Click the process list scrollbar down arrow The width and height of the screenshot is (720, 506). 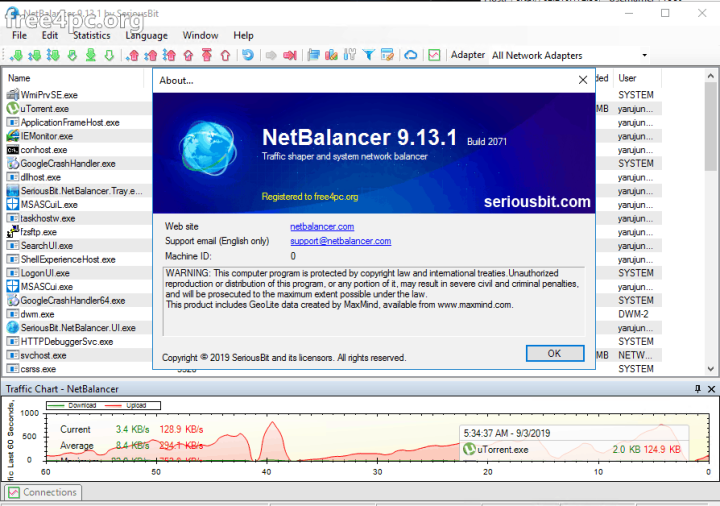(x=711, y=369)
